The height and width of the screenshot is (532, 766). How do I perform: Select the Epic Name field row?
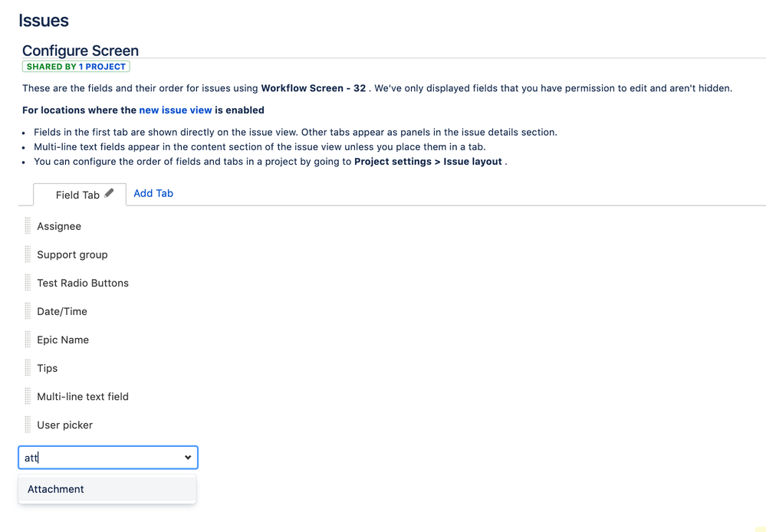(63, 340)
